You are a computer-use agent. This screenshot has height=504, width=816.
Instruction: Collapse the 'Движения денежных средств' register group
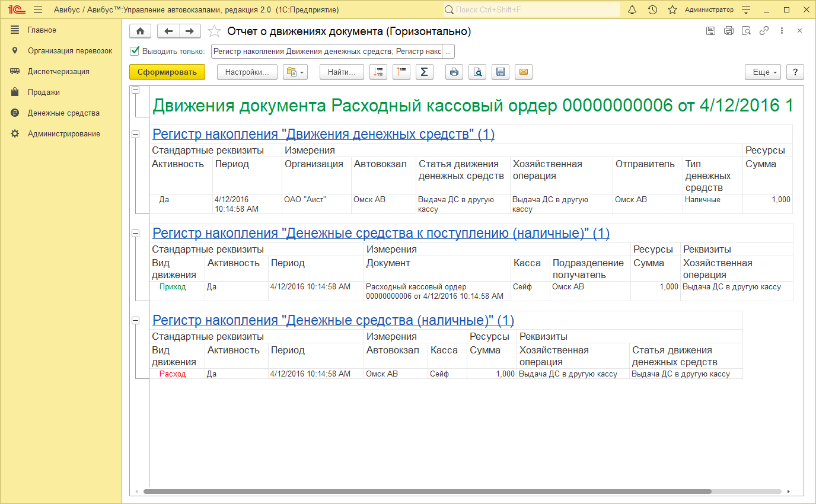[135, 134]
